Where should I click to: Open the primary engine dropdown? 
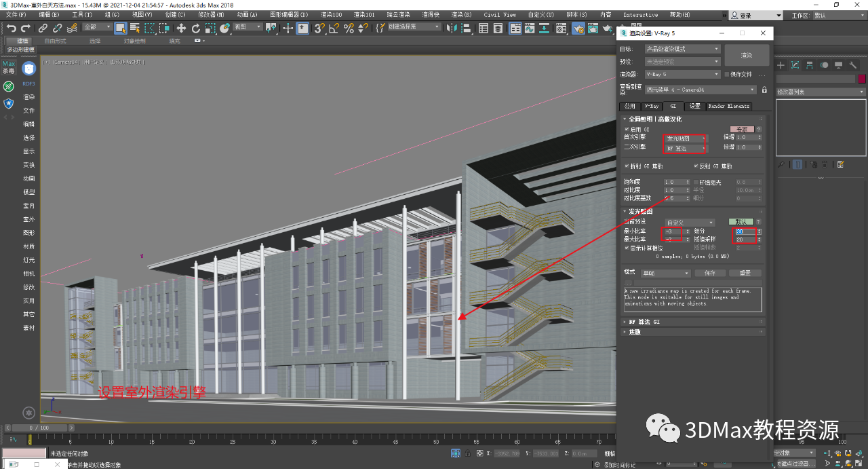click(x=686, y=138)
